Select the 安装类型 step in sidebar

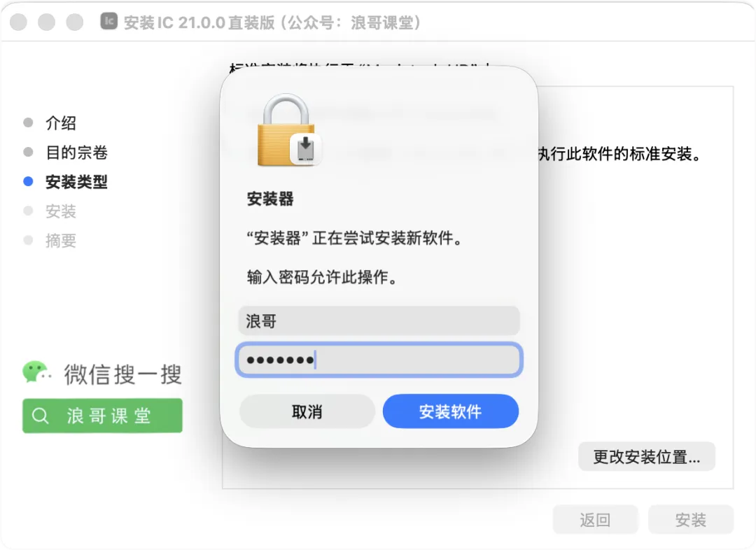pos(77,182)
